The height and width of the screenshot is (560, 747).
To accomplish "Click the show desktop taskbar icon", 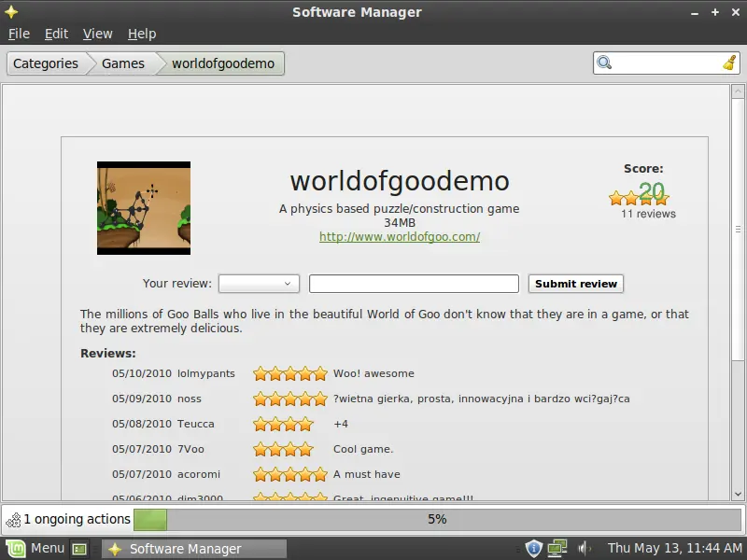I will pos(79,549).
